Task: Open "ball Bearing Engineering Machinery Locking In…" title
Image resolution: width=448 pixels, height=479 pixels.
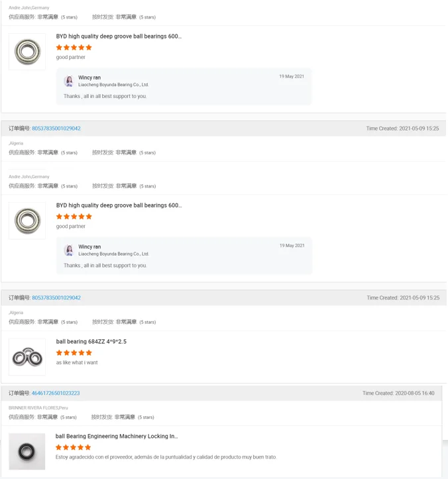Action: (117, 437)
